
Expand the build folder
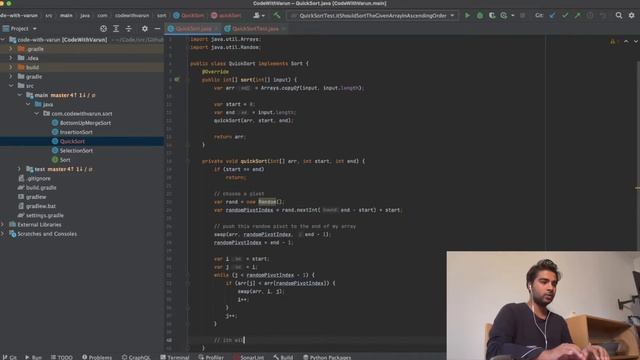click(x=11, y=67)
